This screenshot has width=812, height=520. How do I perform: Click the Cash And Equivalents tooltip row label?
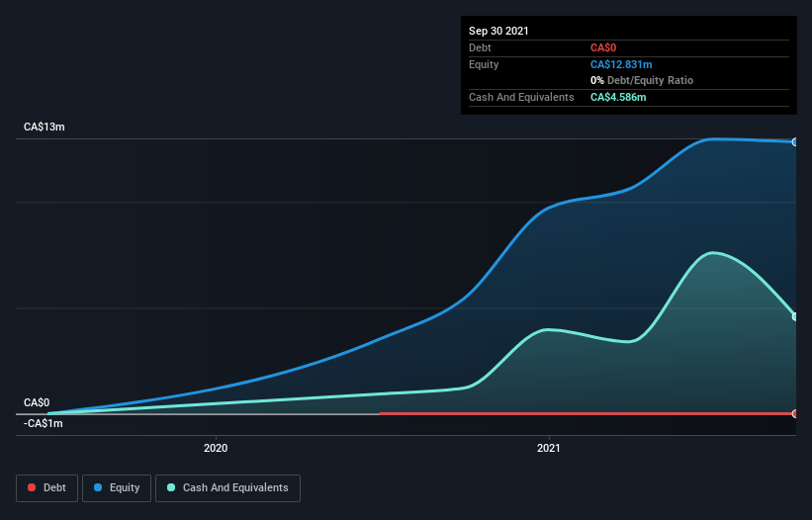coord(521,97)
